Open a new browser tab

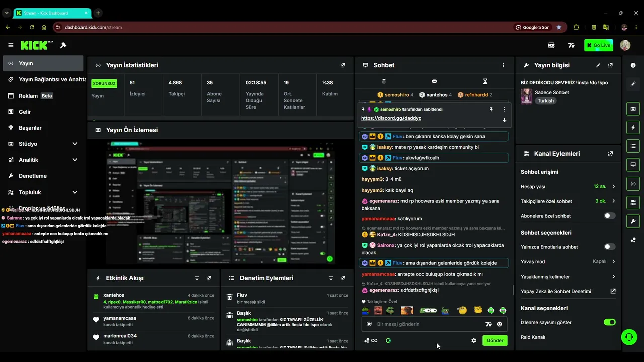click(98, 13)
